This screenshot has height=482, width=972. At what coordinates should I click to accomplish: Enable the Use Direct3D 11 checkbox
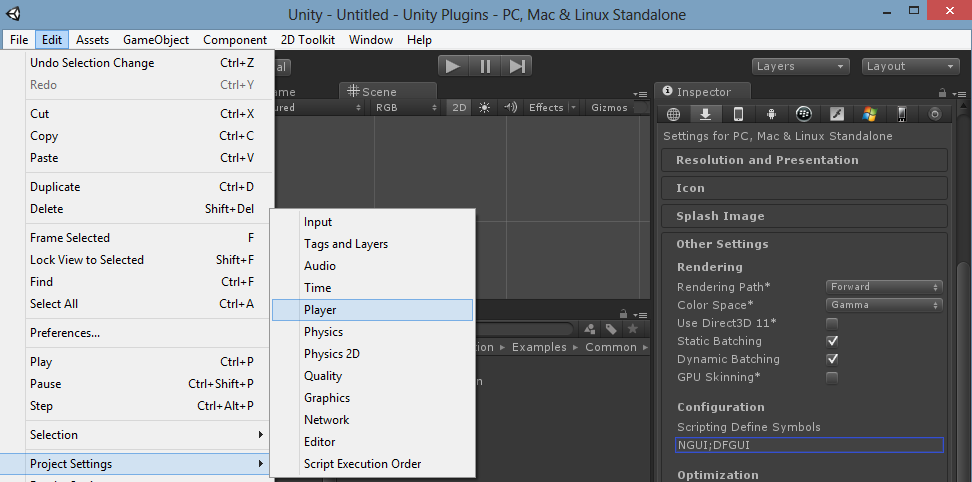[x=832, y=323]
